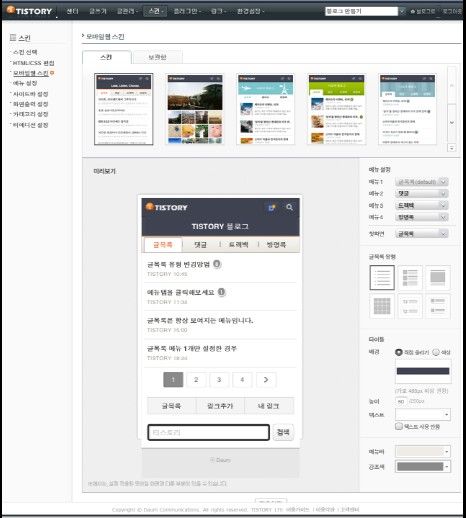
Task: Click the 방명록 tab in preview
Action: coord(276,245)
